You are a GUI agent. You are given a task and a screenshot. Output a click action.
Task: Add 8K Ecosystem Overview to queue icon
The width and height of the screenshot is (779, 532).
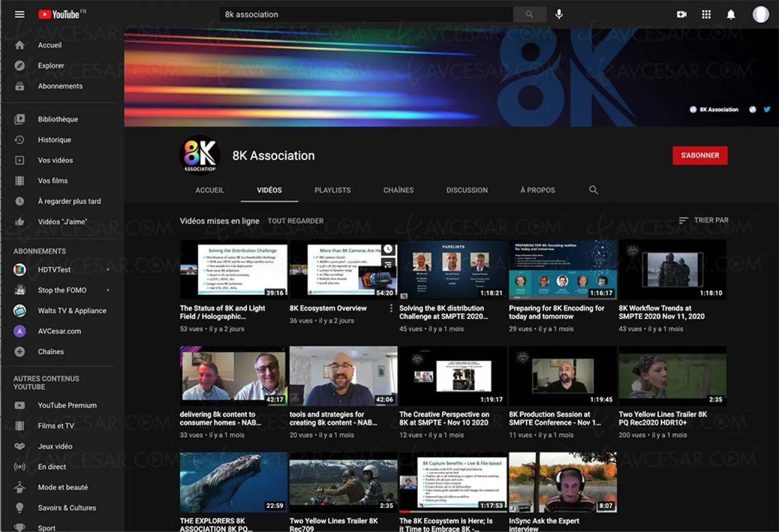(388, 264)
